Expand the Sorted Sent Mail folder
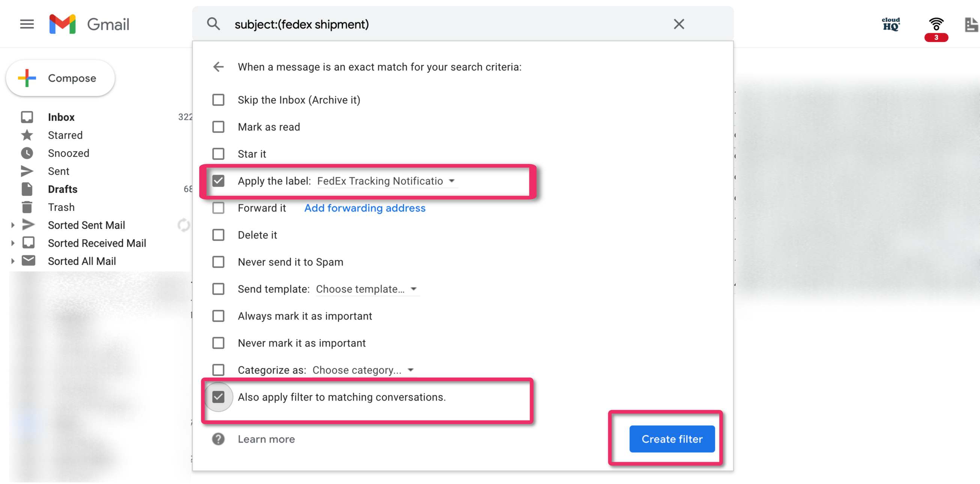Screen dimensions: 980x484 coord(12,225)
